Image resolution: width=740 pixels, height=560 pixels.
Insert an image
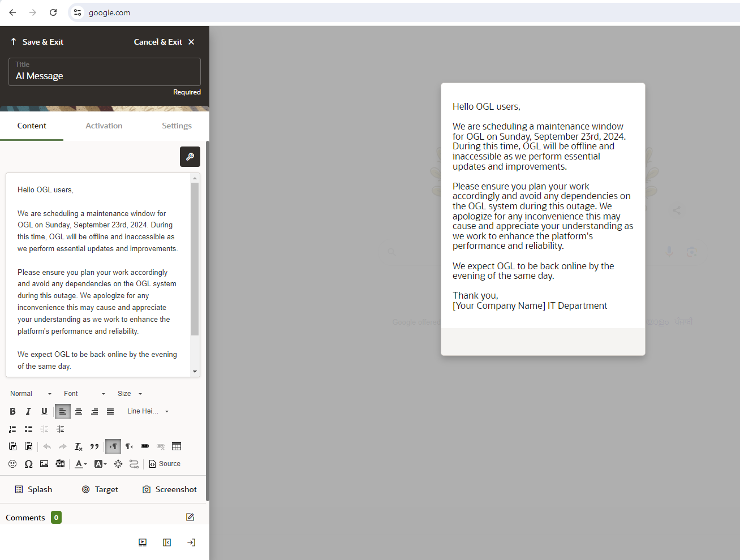pos(44,464)
